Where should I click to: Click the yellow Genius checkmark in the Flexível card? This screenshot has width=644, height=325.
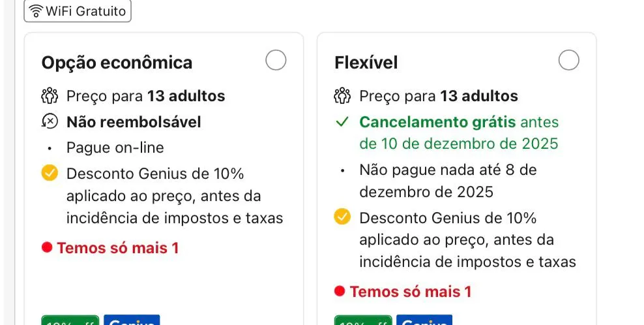(342, 217)
